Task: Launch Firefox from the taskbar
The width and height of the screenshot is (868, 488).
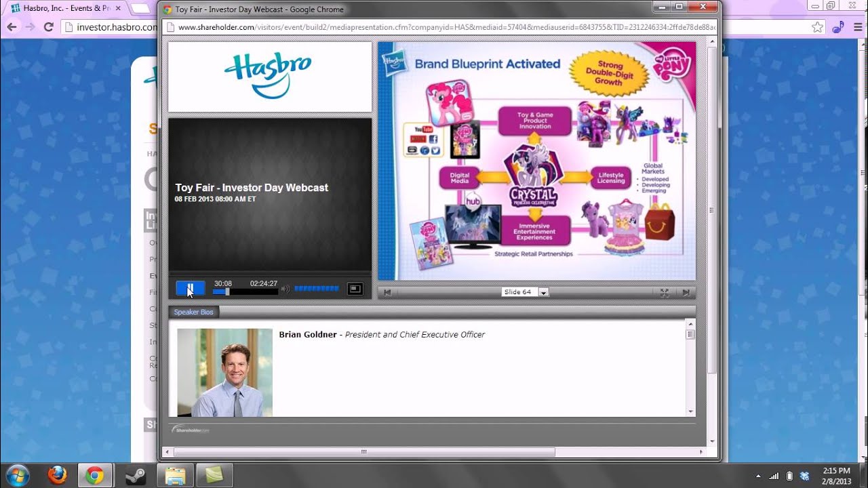Action: 58,475
